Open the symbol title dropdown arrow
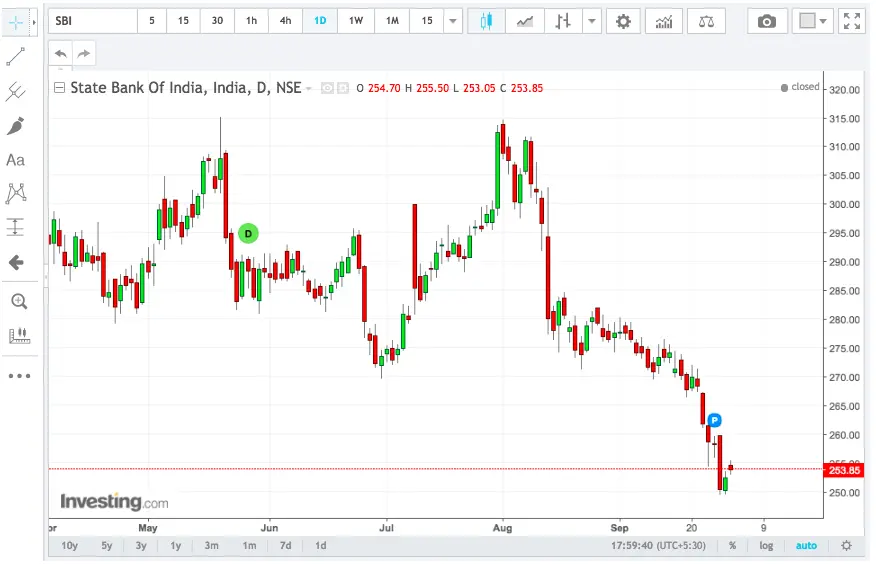This screenshot has width=876, height=564. tap(308, 89)
